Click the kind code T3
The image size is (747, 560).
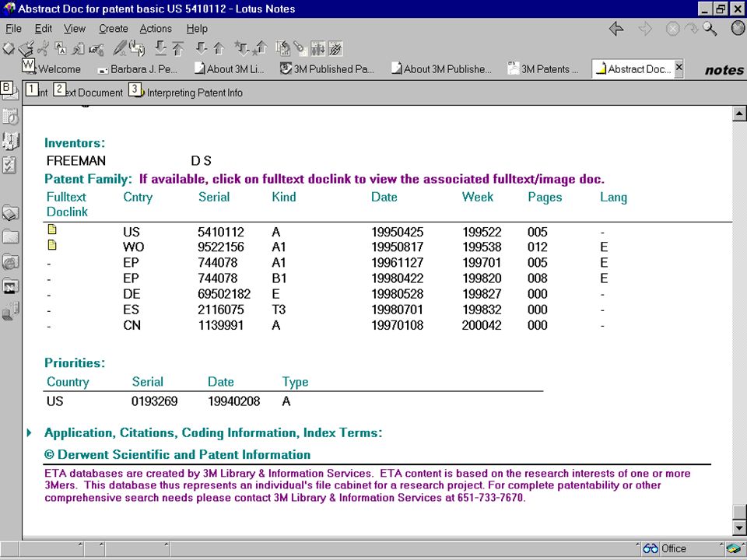coord(279,310)
